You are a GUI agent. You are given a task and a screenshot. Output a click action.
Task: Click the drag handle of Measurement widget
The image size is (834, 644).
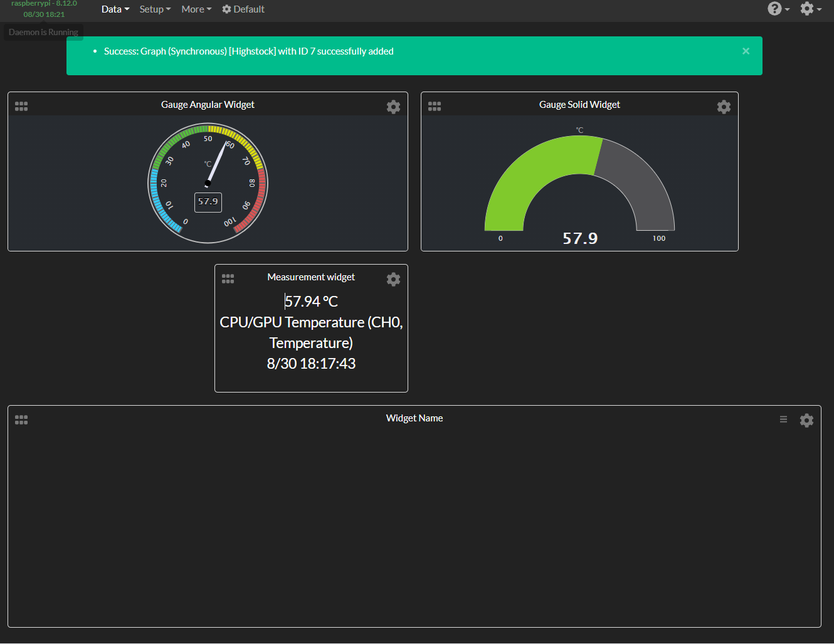pyautogui.click(x=228, y=278)
